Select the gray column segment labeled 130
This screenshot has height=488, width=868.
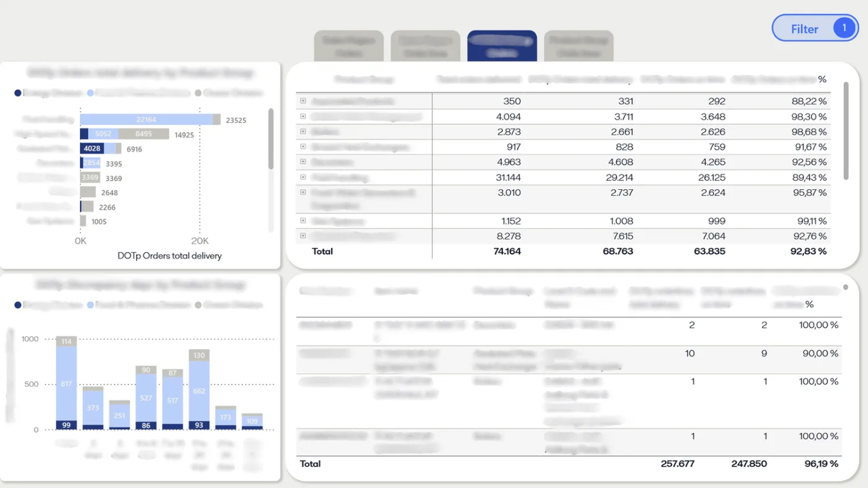[199, 355]
